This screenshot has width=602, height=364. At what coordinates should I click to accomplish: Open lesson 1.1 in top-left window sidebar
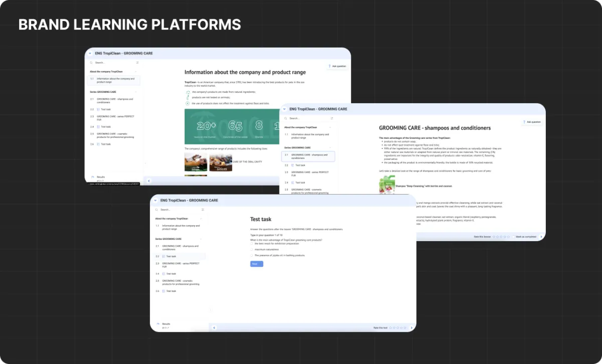pyautogui.click(x=114, y=80)
